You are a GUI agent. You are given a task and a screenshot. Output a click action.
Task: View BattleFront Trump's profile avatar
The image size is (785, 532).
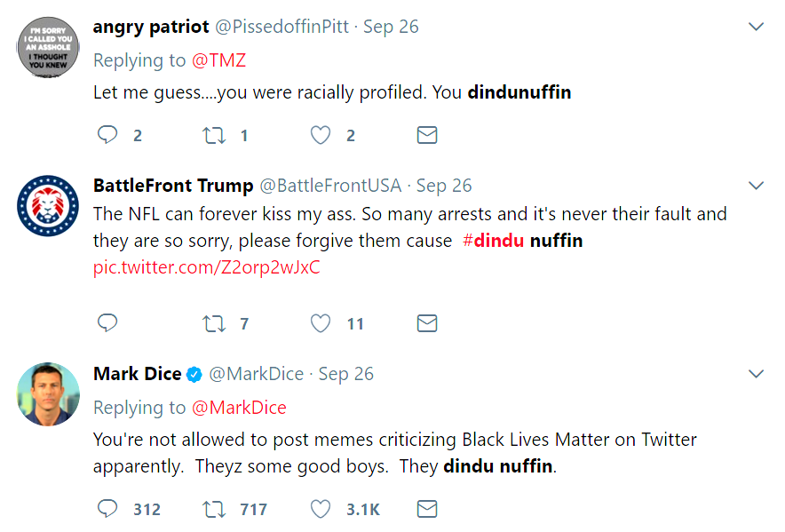tap(49, 205)
